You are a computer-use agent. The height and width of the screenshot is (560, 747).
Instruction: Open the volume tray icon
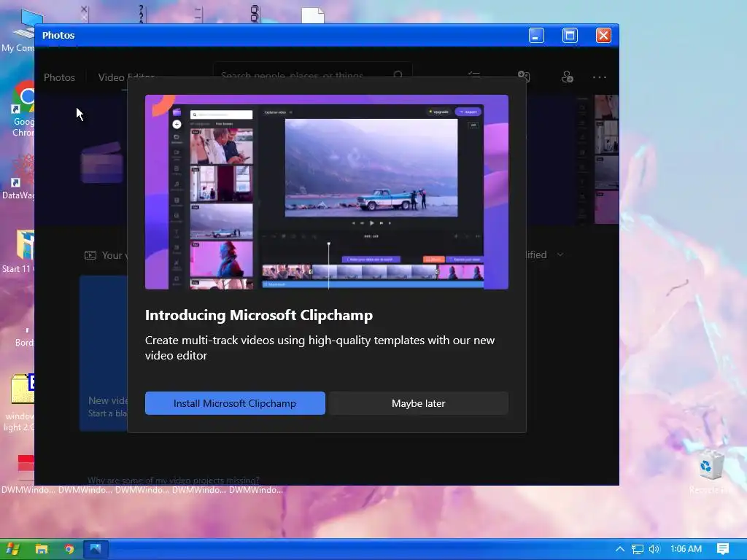point(654,549)
